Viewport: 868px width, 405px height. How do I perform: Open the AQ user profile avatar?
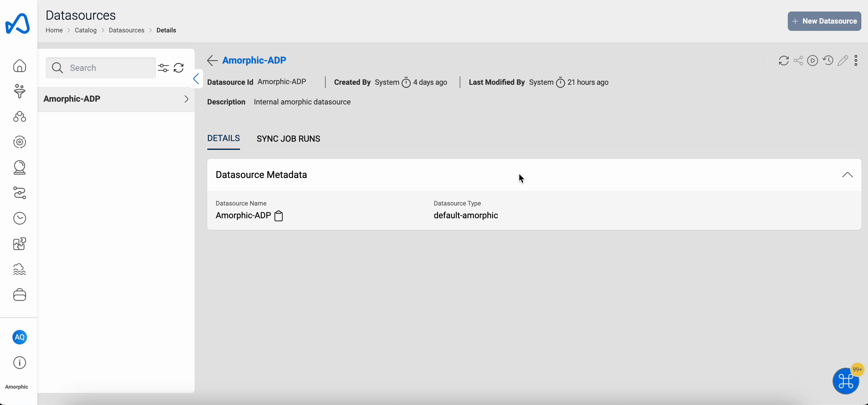(20, 337)
